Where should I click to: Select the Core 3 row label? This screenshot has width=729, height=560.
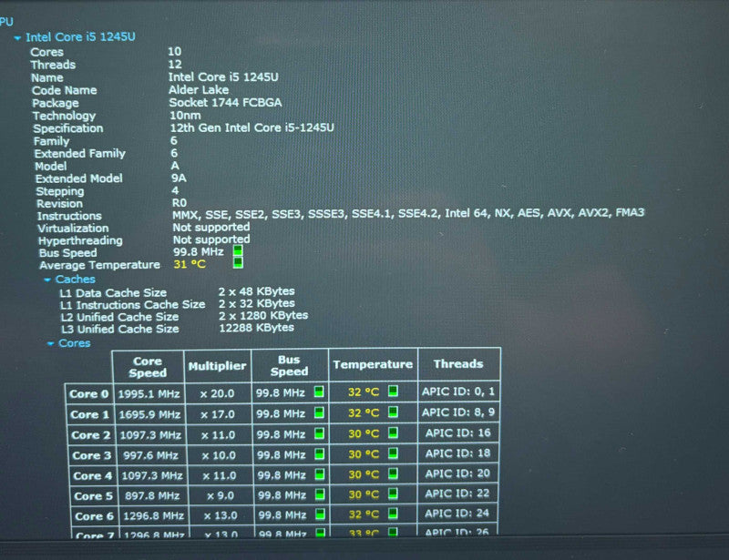pyautogui.click(x=92, y=456)
